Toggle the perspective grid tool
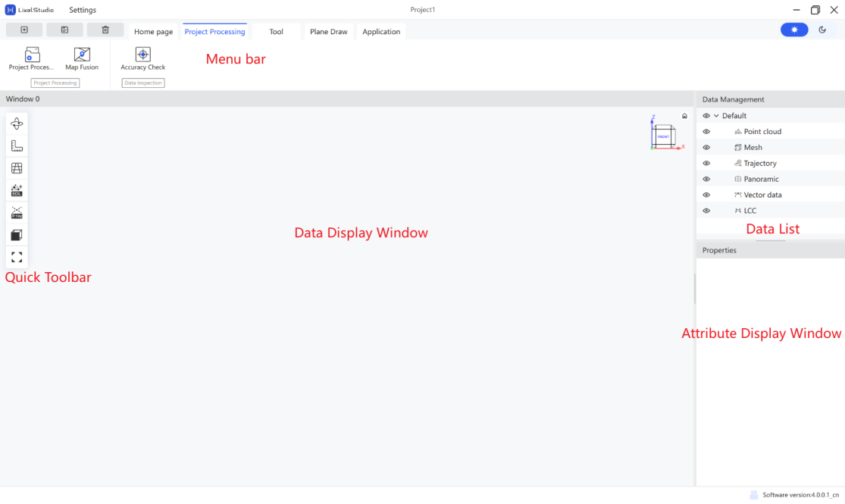845x504 pixels. [x=17, y=168]
